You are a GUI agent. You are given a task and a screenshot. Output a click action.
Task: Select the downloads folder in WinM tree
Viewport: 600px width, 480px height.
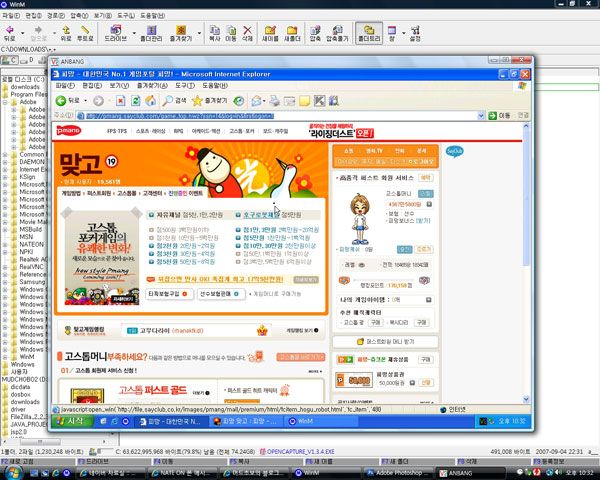(x=21, y=87)
